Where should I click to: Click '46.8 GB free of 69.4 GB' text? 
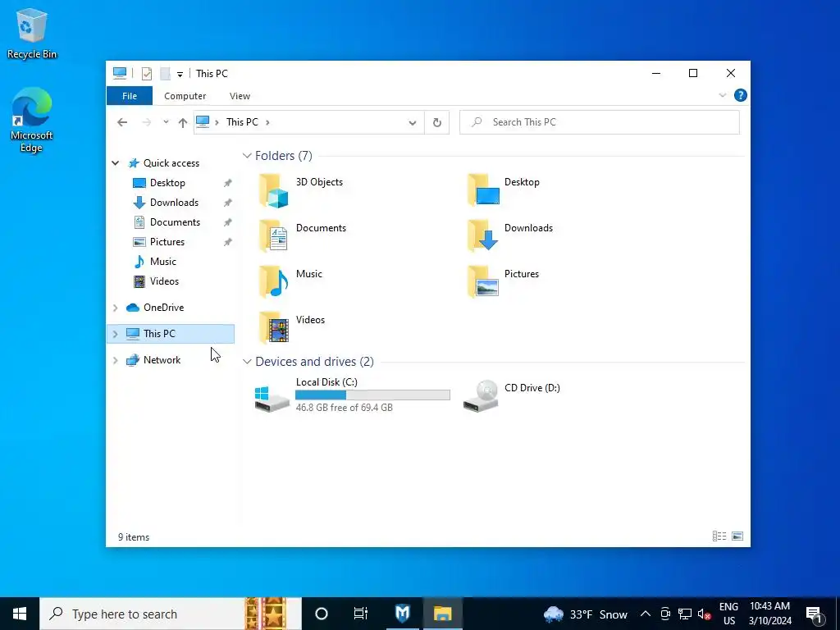pyautogui.click(x=345, y=408)
